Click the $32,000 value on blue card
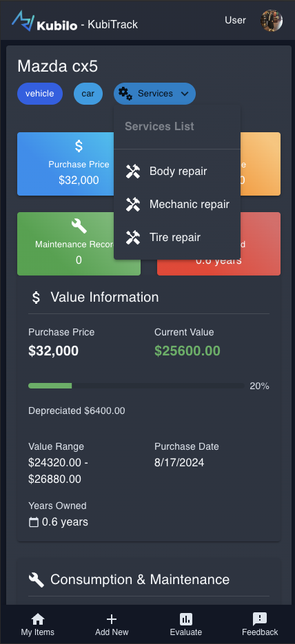The height and width of the screenshot is (644, 295). click(x=79, y=180)
